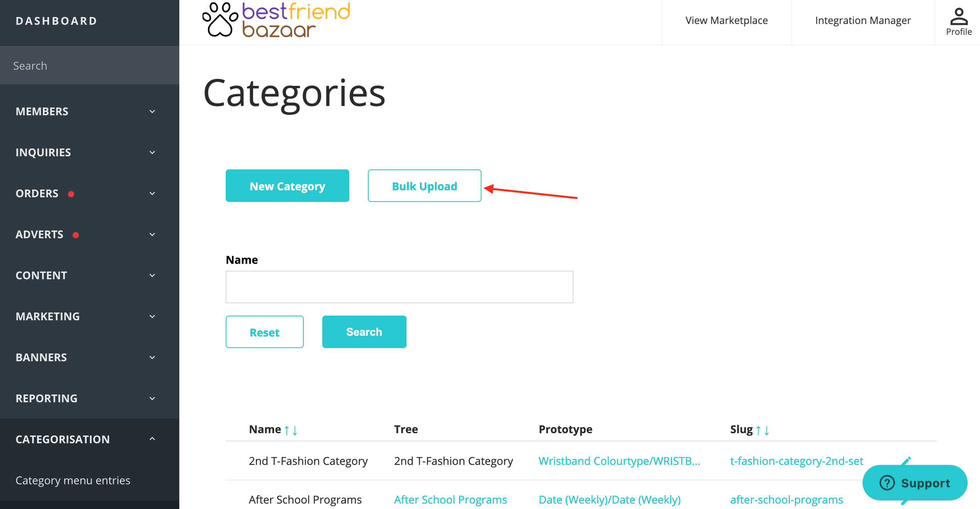Click the New Category button

pos(288,186)
